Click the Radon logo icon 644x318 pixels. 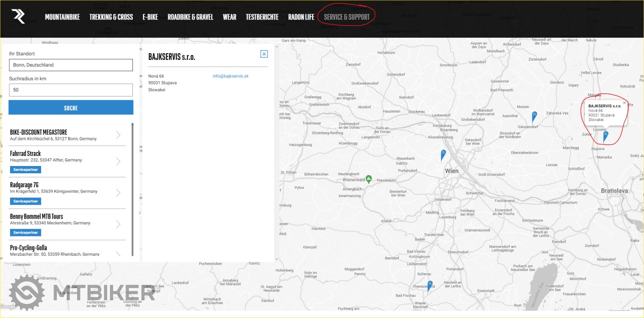click(x=19, y=16)
